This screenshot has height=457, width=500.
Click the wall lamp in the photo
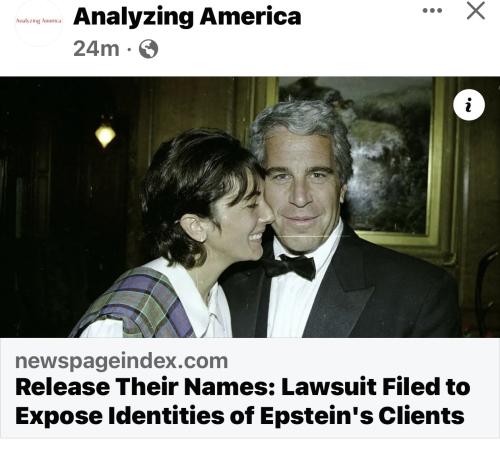[105, 135]
